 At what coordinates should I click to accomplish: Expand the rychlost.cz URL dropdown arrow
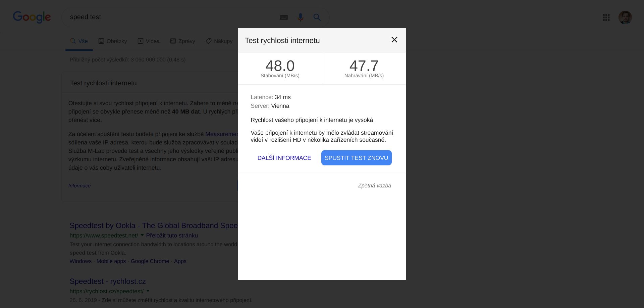148,291
